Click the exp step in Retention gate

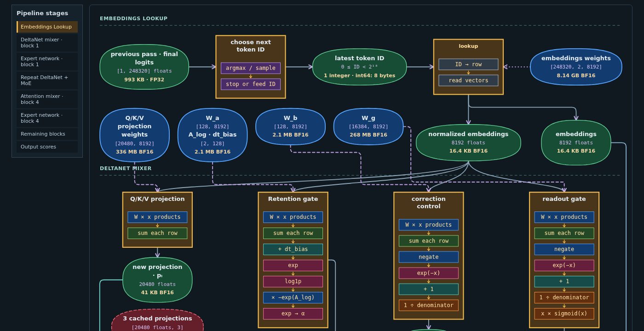click(x=293, y=265)
